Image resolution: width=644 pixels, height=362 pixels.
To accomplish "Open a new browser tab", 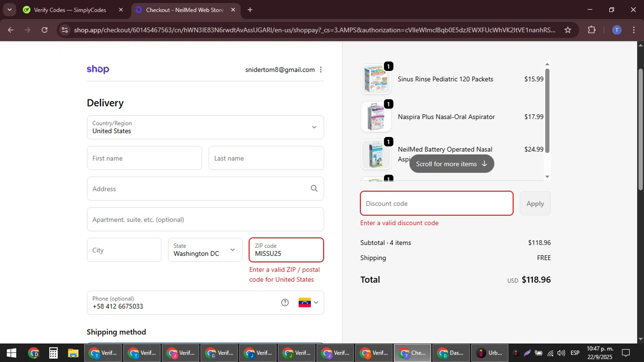I will pyautogui.click(x=250, y=10).
